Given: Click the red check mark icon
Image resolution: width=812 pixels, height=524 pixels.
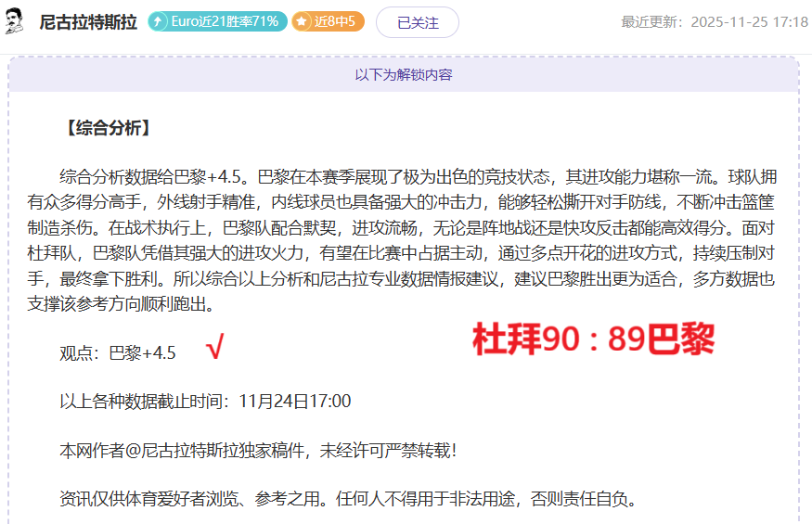Looking at the screenshot, I should pyautogui.click(x=215, y=350).
